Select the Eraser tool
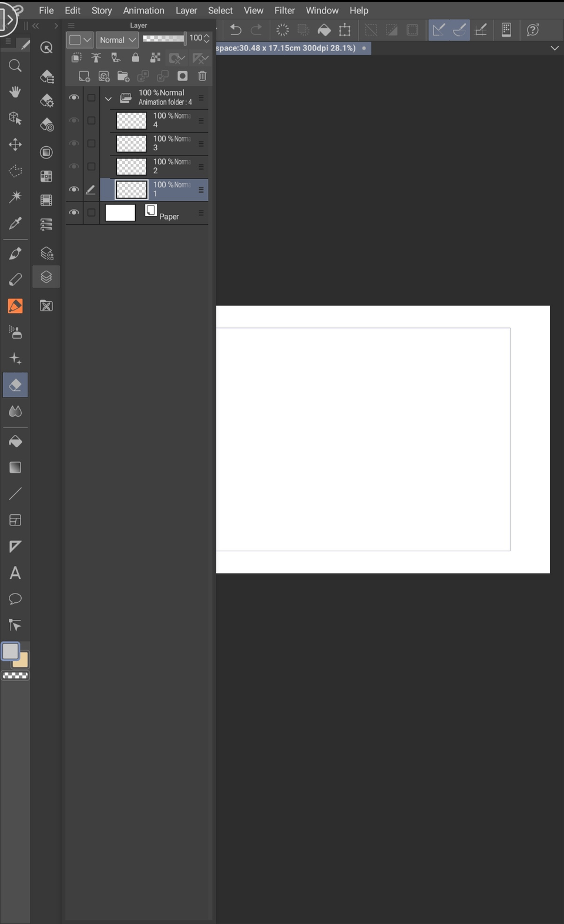Viewport: 564px width, 924px height. point(15,385)
